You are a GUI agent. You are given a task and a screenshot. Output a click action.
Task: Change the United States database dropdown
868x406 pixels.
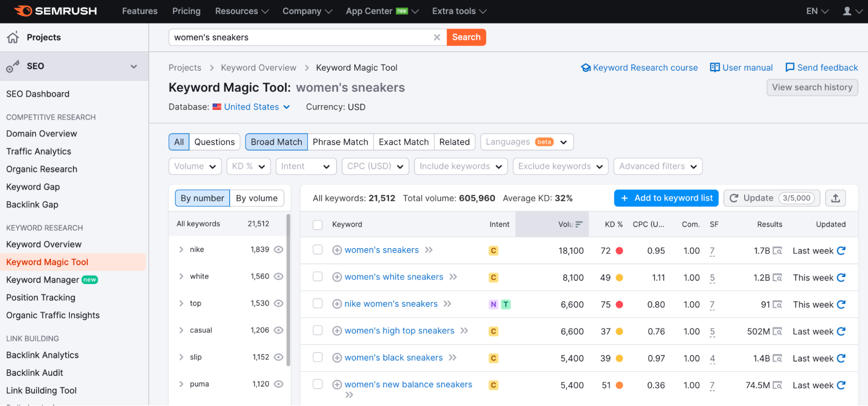point(257,107)
